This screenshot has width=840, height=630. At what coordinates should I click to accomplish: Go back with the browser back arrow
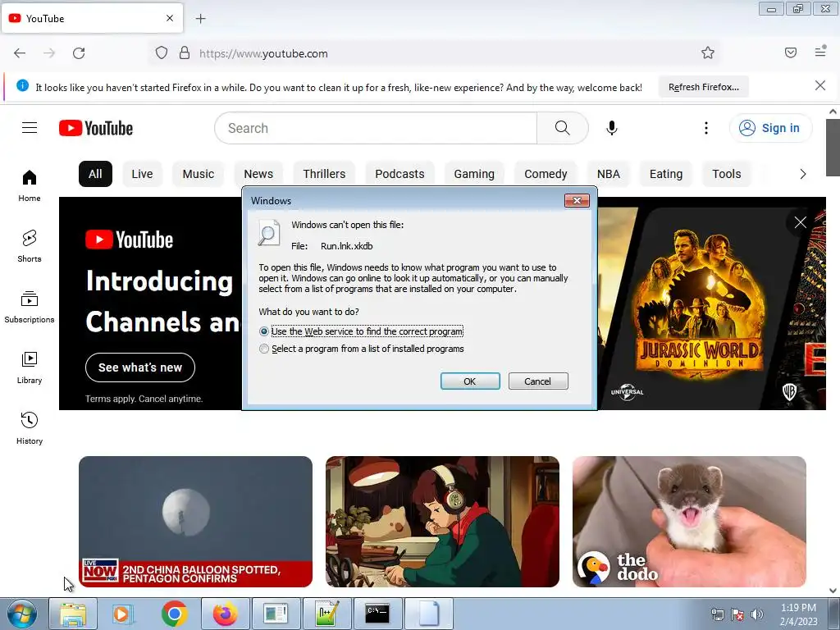(20, 53)
